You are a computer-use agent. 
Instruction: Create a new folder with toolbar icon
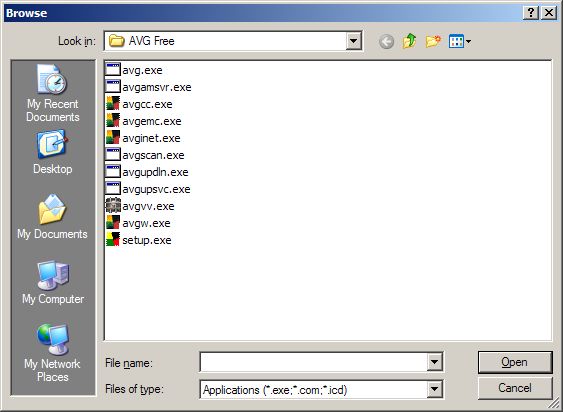coord(433,41)
